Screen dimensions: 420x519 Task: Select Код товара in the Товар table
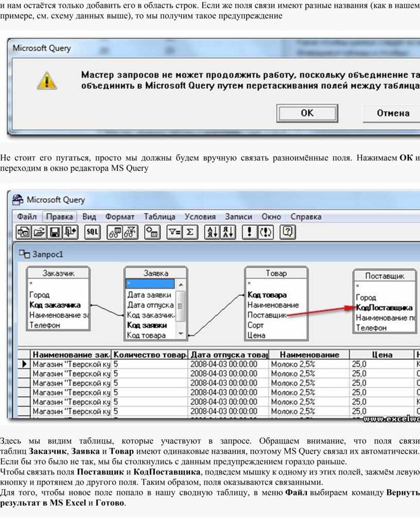pos(267,295)
